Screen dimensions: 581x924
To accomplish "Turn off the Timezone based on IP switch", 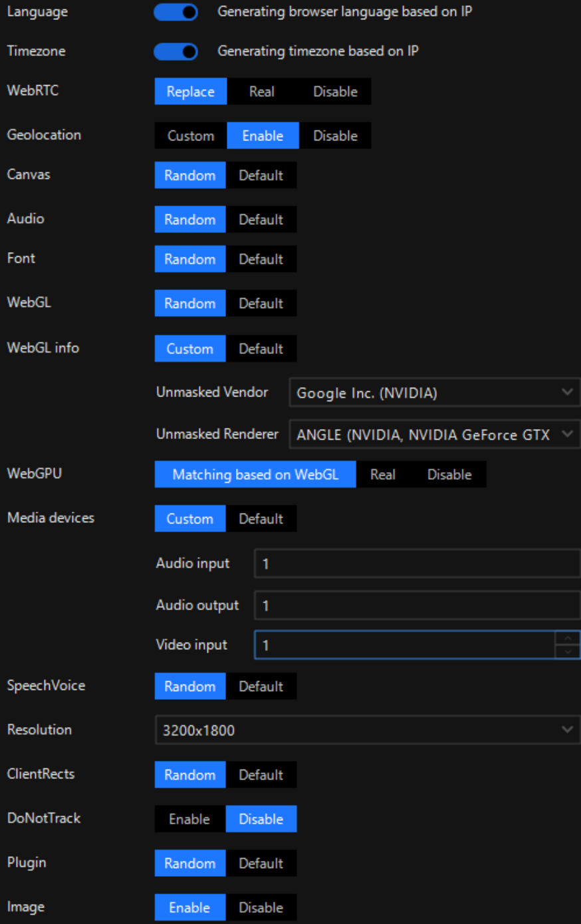I will tap(175, 51).
